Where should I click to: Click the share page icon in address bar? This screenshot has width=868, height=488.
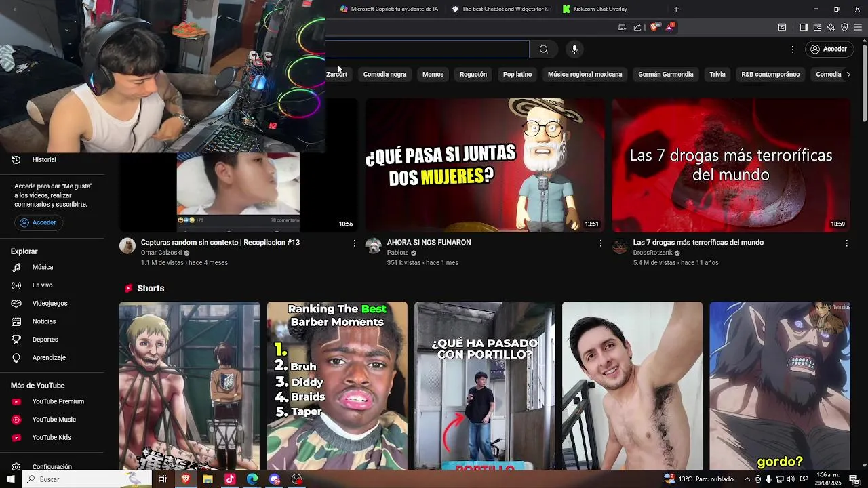[637, 27]
